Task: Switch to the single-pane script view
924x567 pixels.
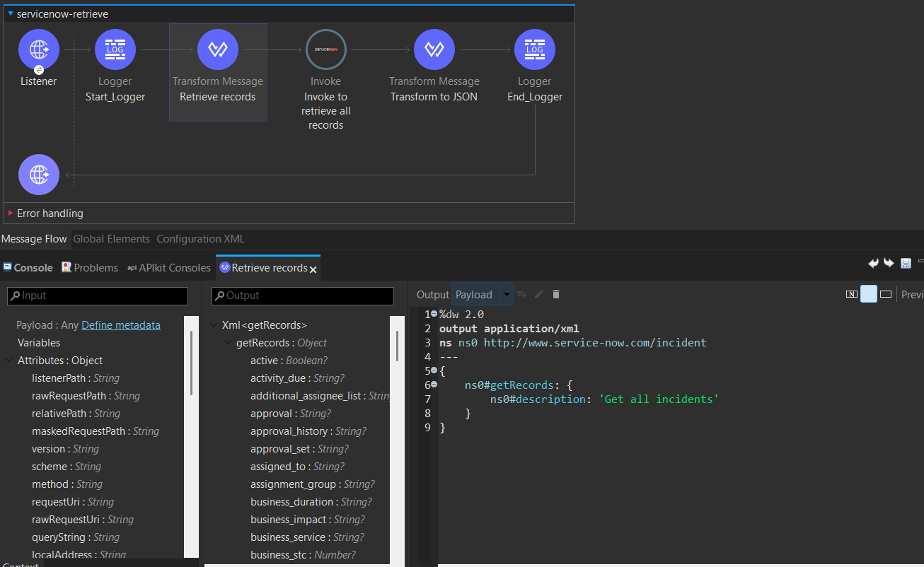Action: point(886,294)
